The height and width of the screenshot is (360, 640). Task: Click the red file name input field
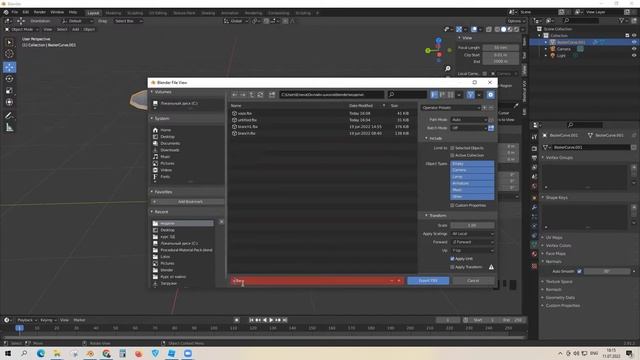click(x=317, y=281)
